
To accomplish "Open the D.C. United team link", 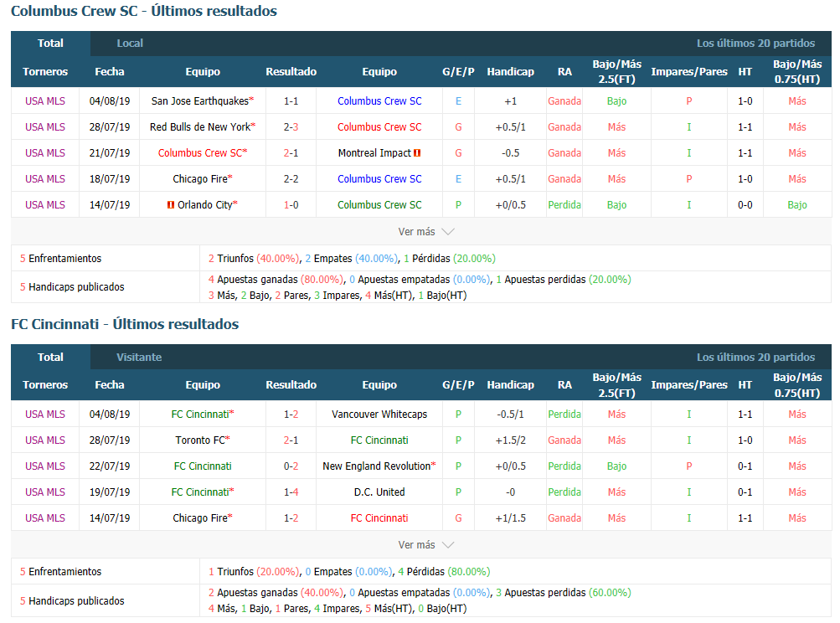I will pyautogui.click(x=379, y=492).
